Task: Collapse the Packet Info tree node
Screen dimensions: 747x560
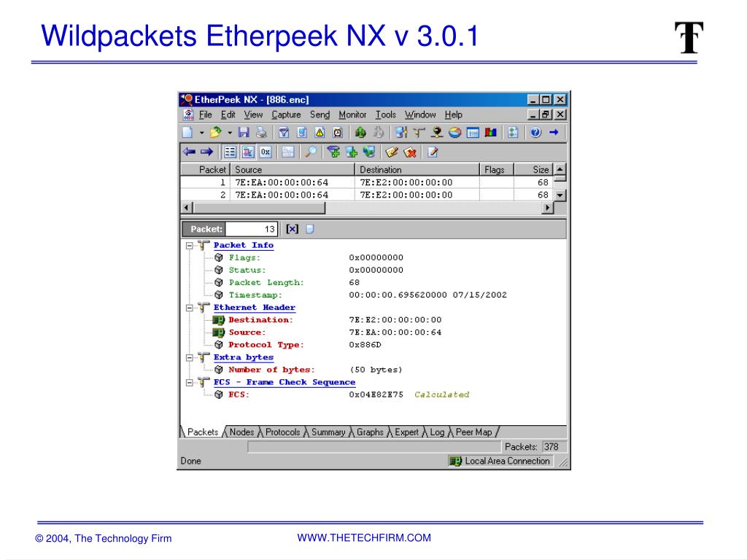Action: point(189,246)
